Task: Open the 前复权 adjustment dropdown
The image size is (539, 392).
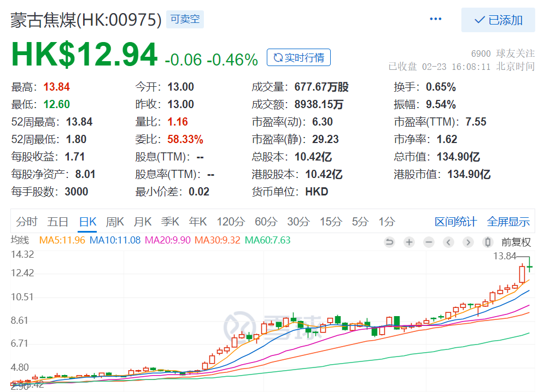Action: (x=516, y=242)
